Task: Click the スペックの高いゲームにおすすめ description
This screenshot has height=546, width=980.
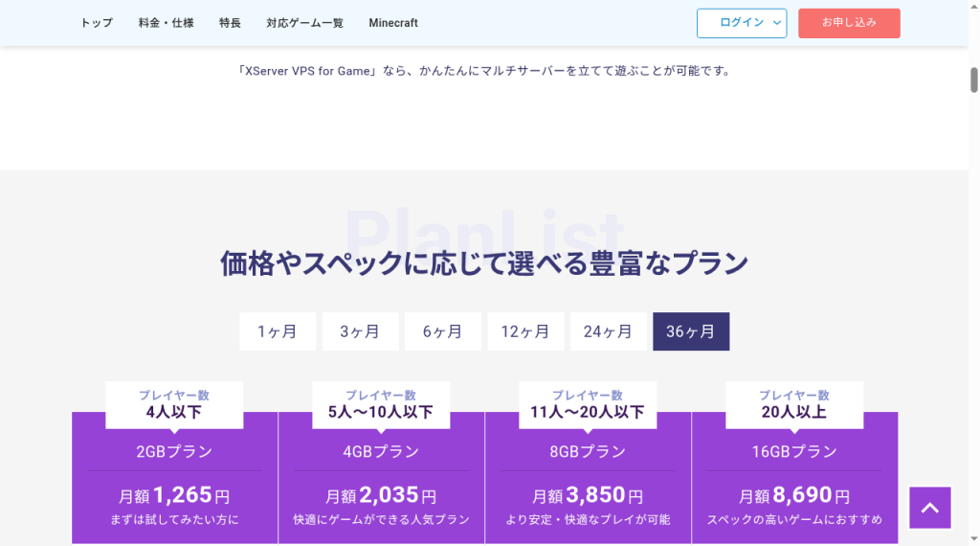Action: (794, 520)
